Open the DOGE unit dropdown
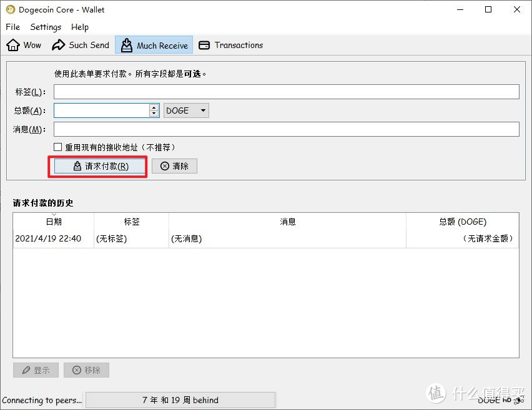The image size is (532, 410). click(186, 110)
